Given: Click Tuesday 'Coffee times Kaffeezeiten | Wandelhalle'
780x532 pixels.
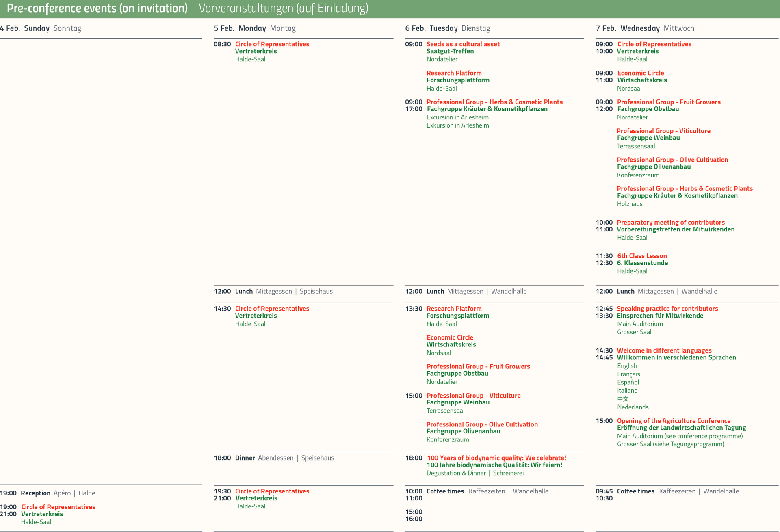Looking at the screenshot, I should coord(487,491).
